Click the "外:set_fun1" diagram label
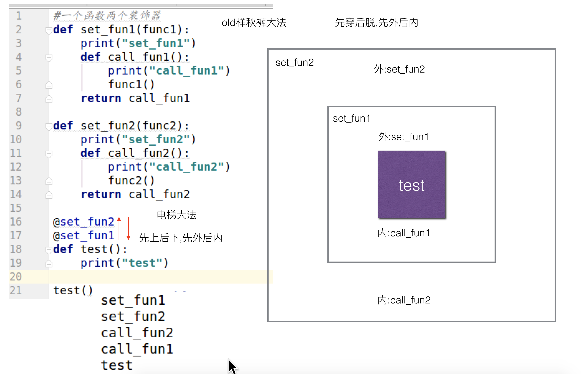 pos(403,137)
